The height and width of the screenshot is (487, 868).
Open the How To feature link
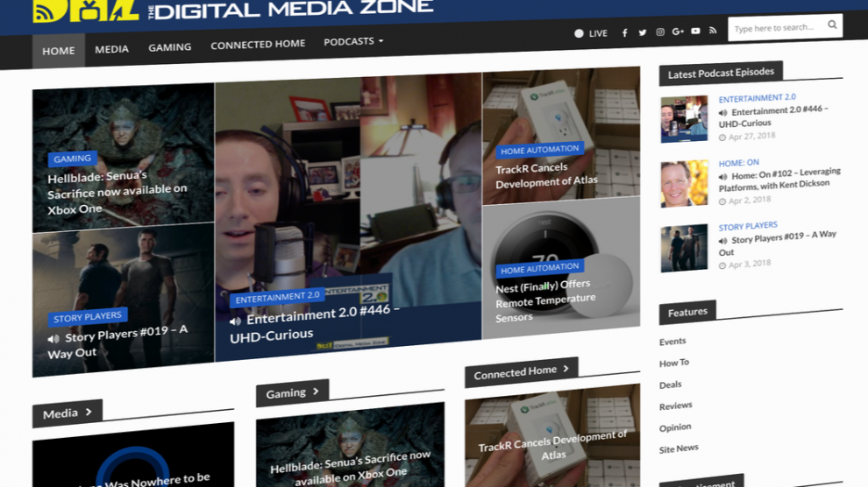[x=673, y=363]
